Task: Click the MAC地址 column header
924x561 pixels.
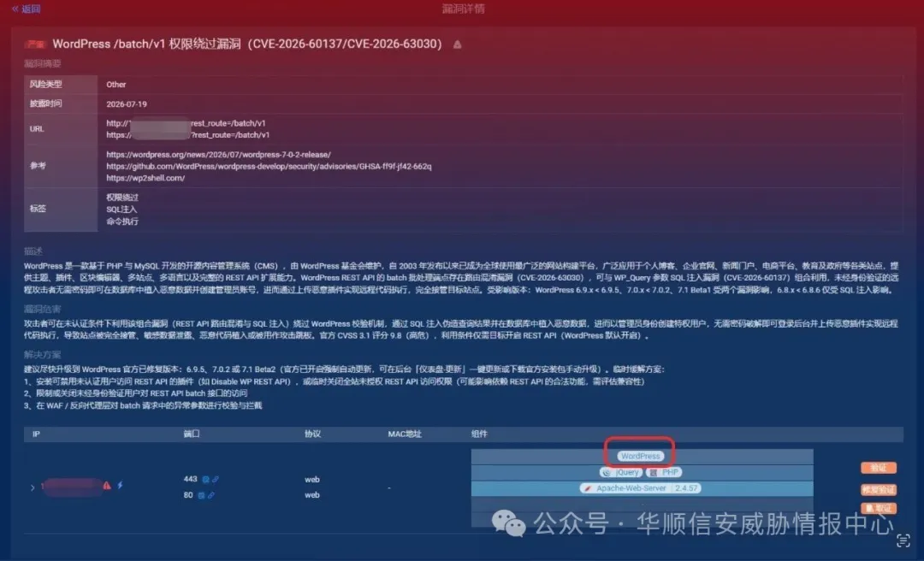Action: click(x=404, y=434)
